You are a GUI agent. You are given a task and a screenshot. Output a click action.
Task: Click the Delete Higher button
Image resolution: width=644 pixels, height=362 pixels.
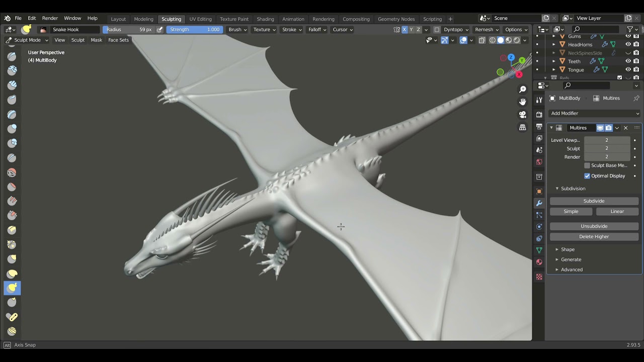594,237
